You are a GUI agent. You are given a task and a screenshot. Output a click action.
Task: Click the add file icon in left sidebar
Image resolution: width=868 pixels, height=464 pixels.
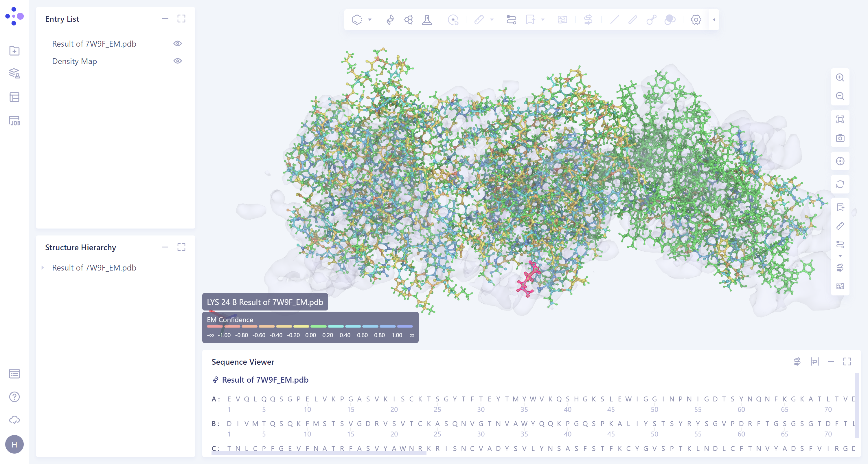click(x=14, y=51)
